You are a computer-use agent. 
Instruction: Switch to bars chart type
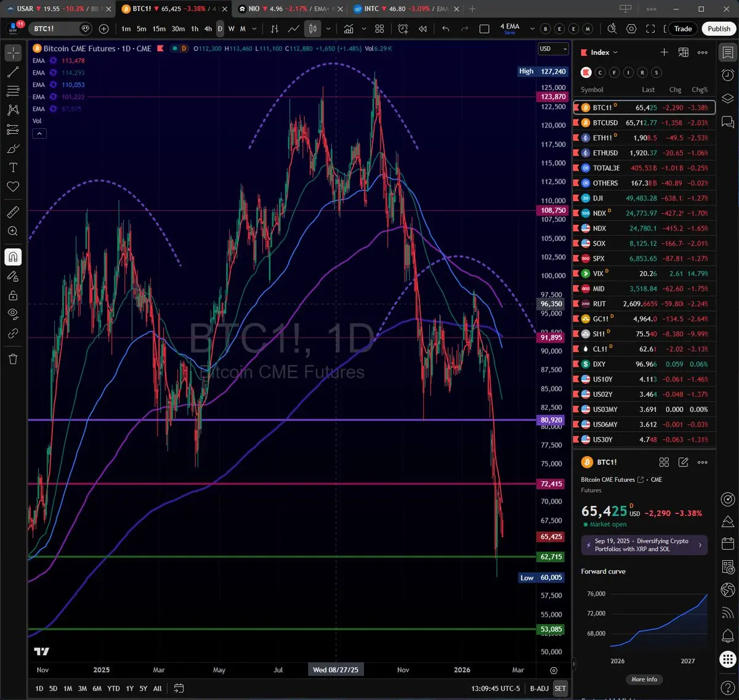click(275, 29)
